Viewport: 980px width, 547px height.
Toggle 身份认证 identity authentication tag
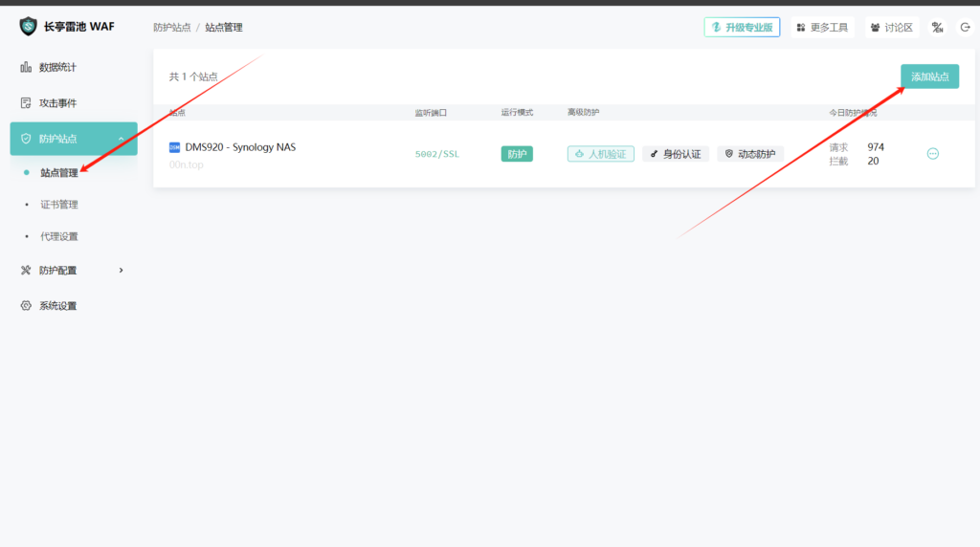(676, 154)
